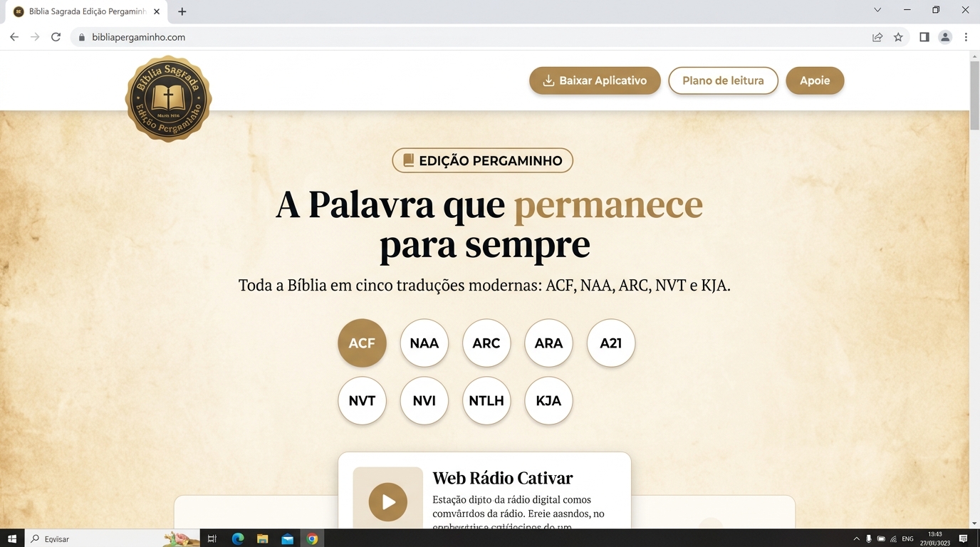This screenshot has height=547, width=980.
Task: Open Mail app from taskbar
Action: tap(287, 538)
